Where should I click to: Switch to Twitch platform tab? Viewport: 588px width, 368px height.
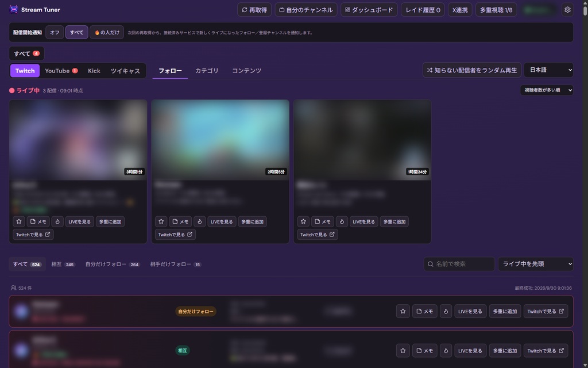(25, 71)
